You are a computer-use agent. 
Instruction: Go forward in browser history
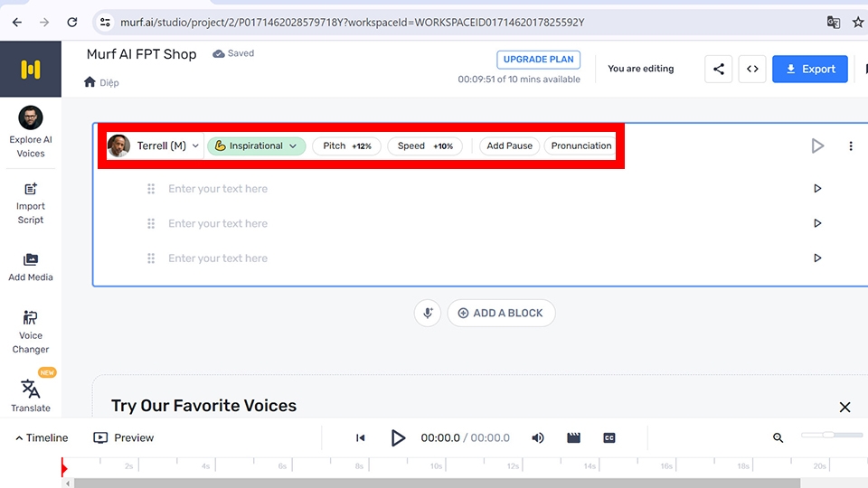[44, 22]
